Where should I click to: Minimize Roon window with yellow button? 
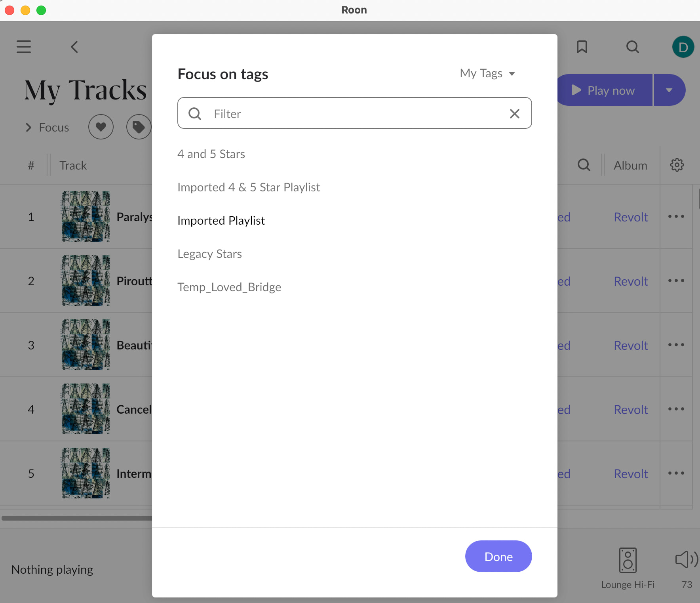coord(25,10)
